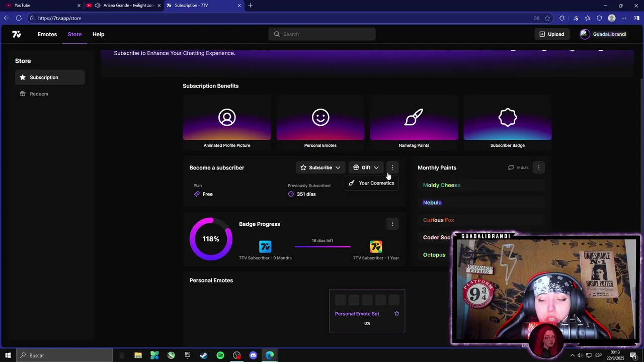This screenshot has width=644, height=362.
Task: Click the star icon on Personal Emote Set
Action: 396,314
